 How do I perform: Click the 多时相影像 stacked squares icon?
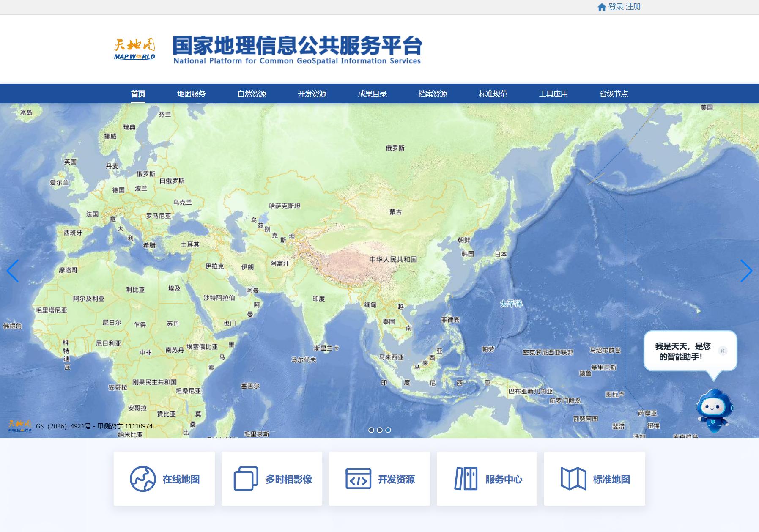246,479
